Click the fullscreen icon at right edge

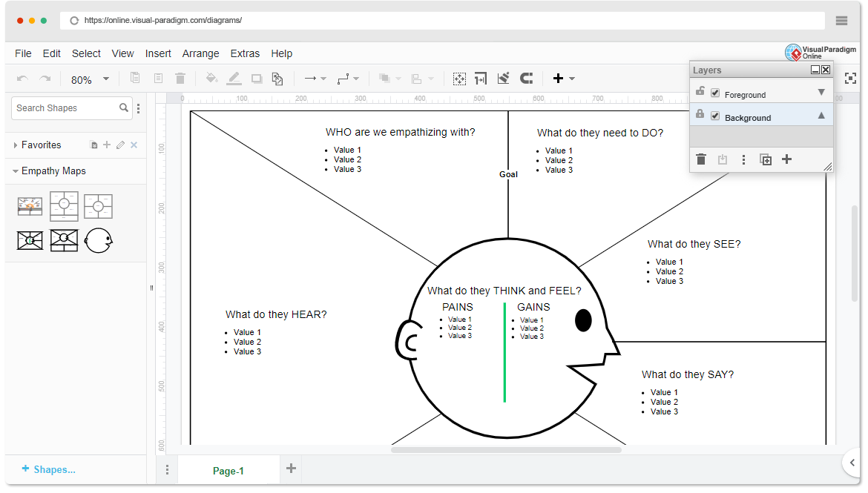pyautogui.click(x=850, y=79)
